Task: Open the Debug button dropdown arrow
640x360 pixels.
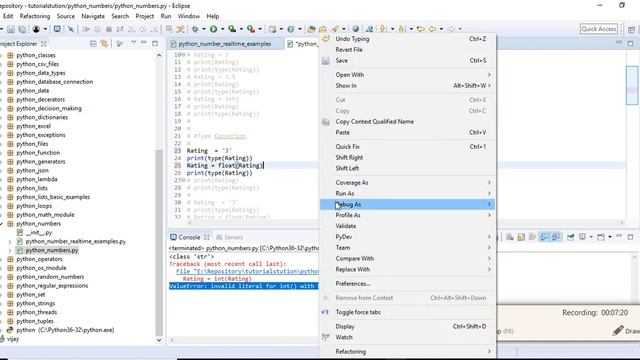Action: pos(203,29)
